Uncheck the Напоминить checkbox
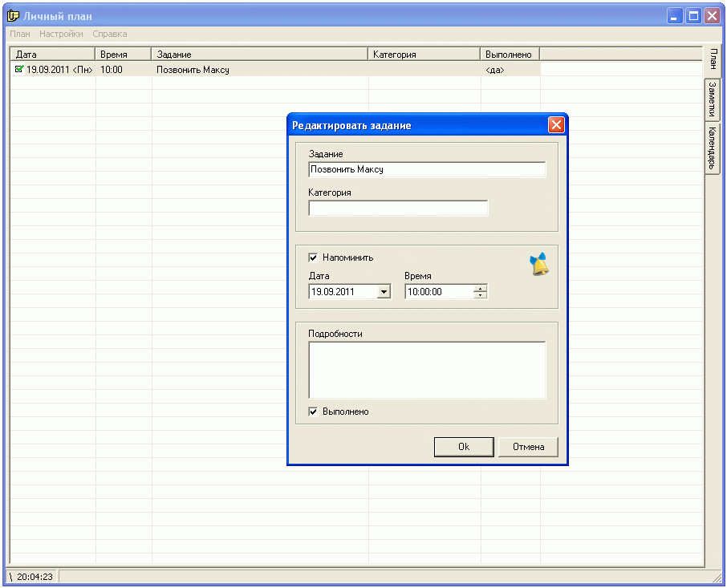Screen dimensions: 727x588 point(313,258)
